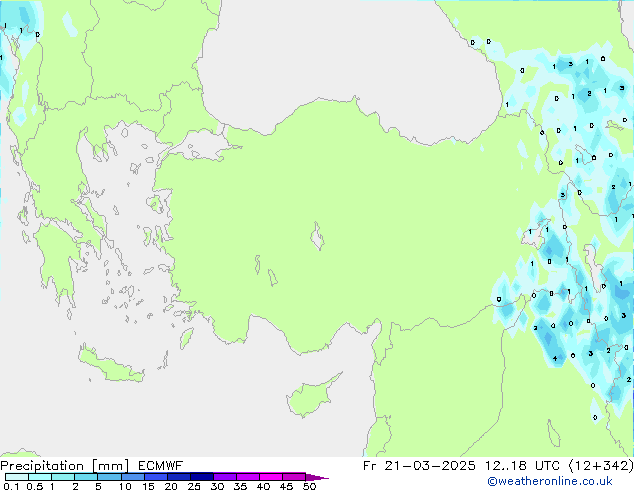Click the "12..18 UTC" time range
The width and height of the screenshot is (634, 490).
pyautogui.click(x=522, y=466)
